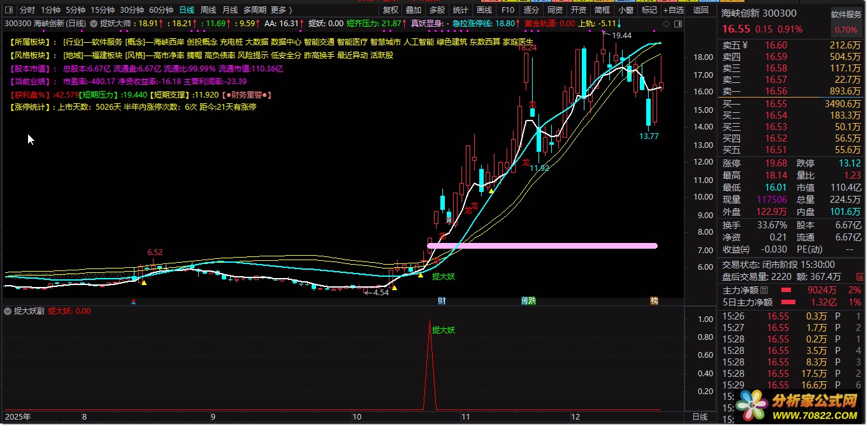Click the blue arrow marker on the timeline

(133, 302)
